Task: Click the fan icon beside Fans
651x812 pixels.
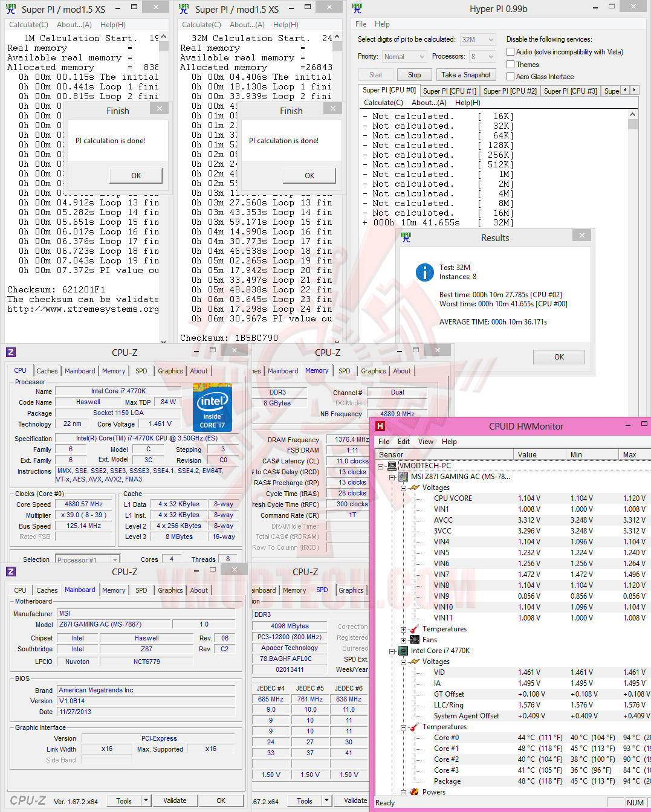Action: click(415, 640)
